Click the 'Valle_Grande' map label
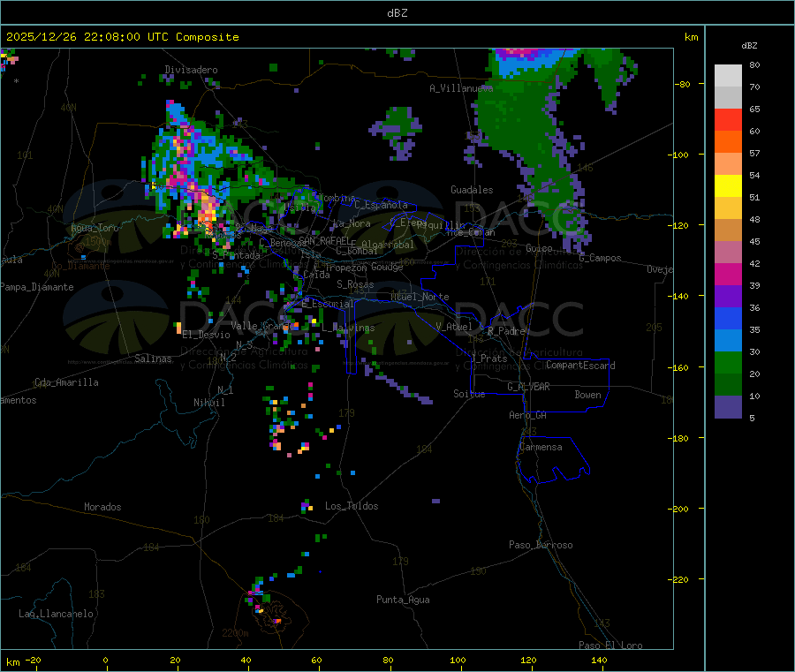The height and width of the screenshot is (672, 795). coord(263,325)
